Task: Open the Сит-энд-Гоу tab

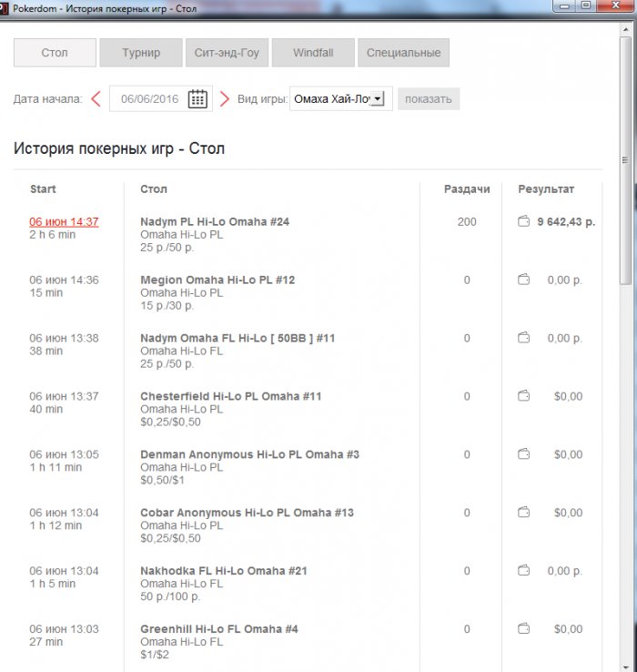Action: pos(227,53)
